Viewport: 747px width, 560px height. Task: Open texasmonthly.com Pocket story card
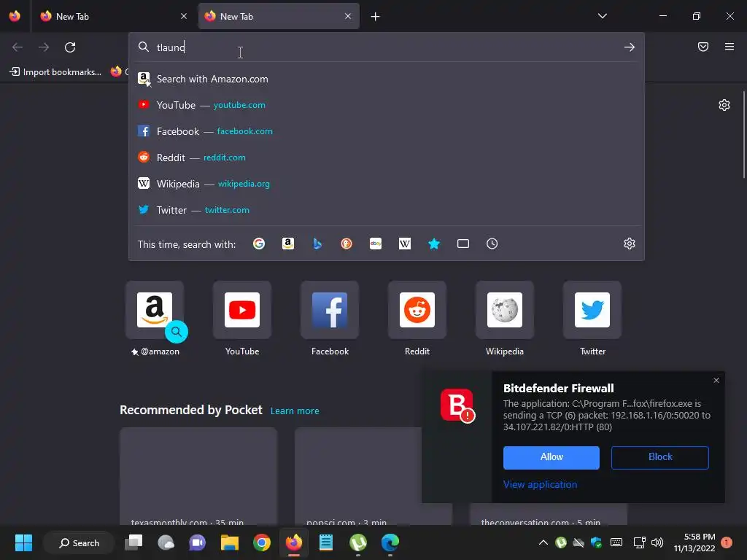pyautogui.click(x=198, y=476)
